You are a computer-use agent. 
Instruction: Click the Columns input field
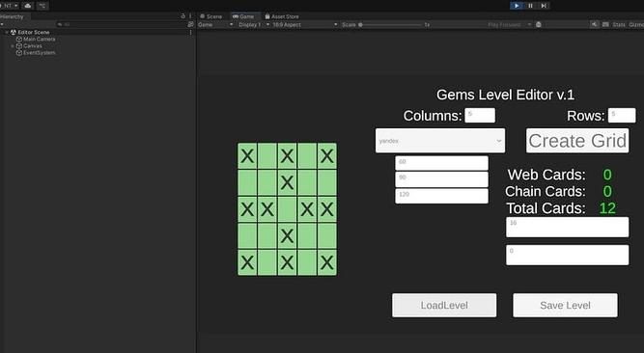pyautogui.click(x=480, y=116)
